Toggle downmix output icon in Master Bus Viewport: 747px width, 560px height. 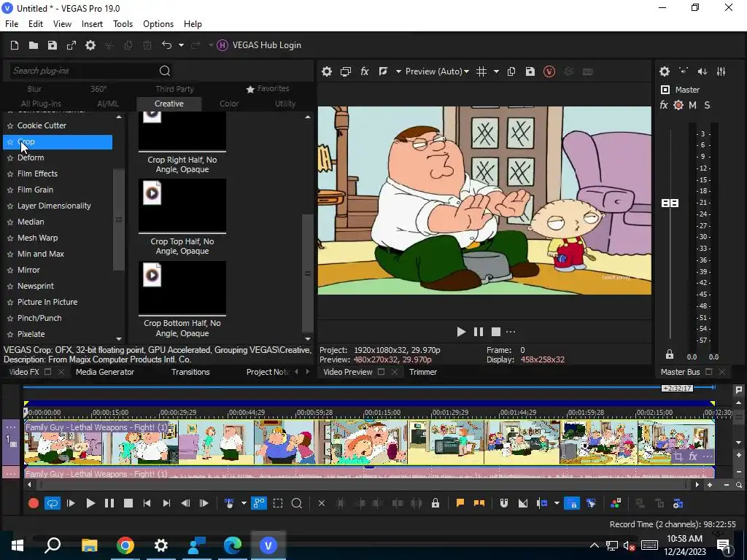(x=684, y=71)
